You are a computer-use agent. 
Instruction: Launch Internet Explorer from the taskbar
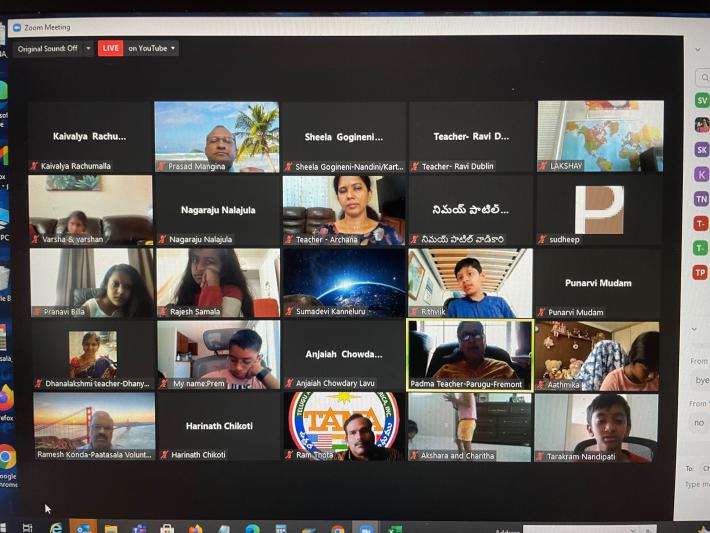click(56, 528)
